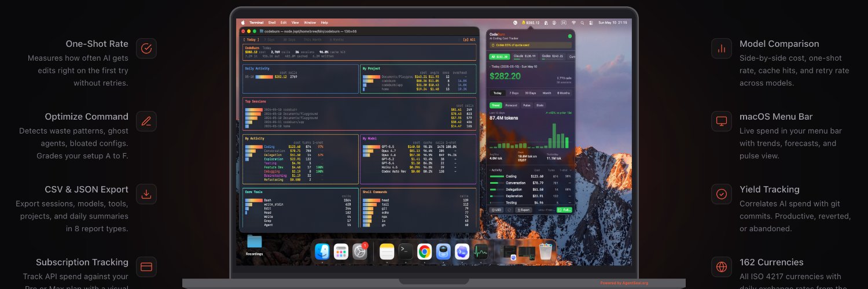Click the Subscription Tracking card icon
The image size is (868, 289).
tap(146, 267)
